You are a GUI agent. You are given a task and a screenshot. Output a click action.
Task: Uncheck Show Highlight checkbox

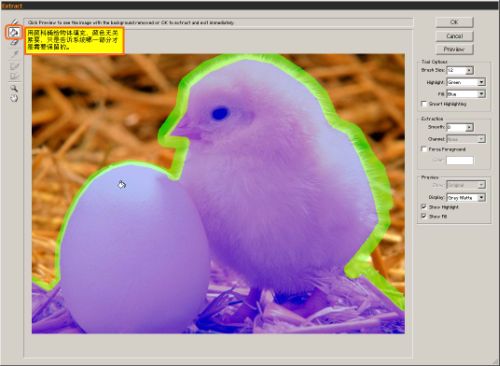point(424,207)
